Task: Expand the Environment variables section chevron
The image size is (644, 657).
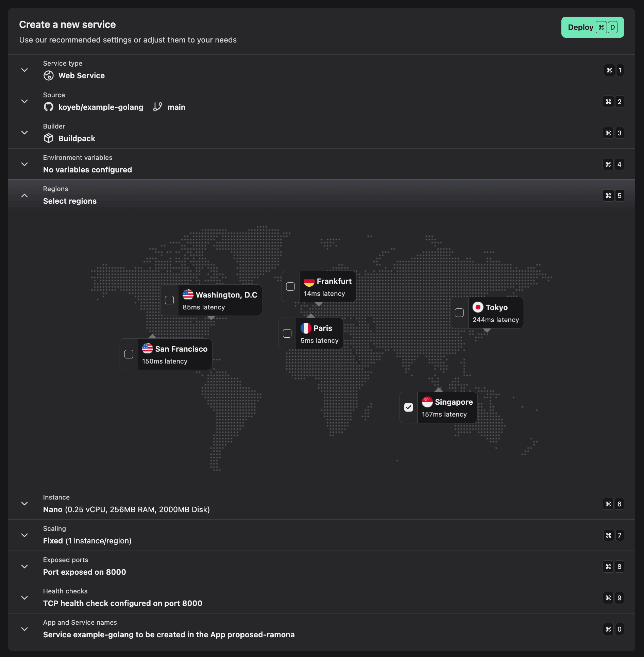Action: [24, 164]
